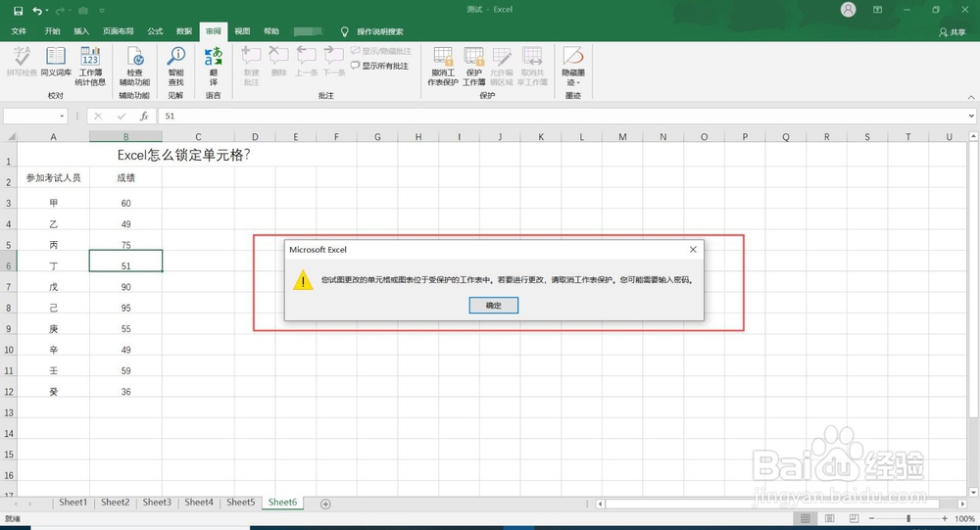Click the insert function fx icon

pyautogui.click(x=144, y=117)
